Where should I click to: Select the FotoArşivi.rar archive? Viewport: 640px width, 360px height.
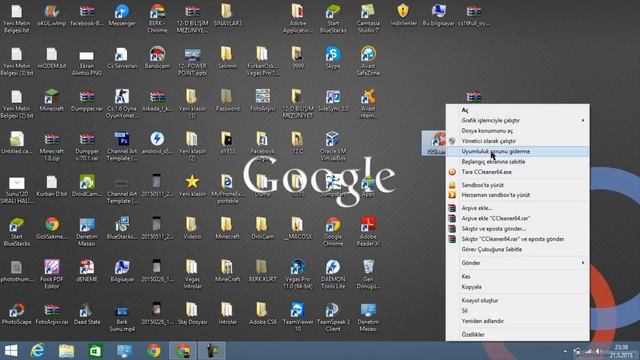click(52, 314)
